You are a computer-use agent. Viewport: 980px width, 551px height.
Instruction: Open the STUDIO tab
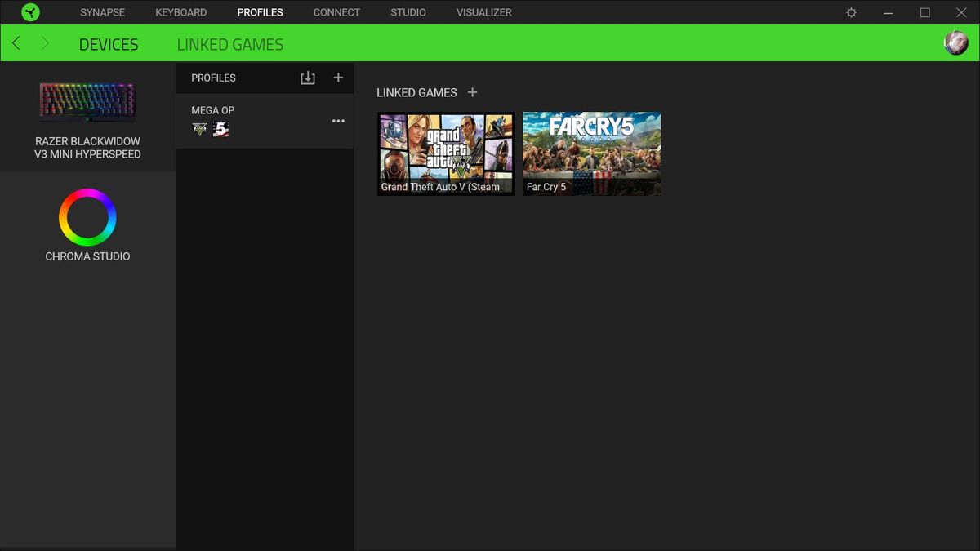[x=408, y=12]
